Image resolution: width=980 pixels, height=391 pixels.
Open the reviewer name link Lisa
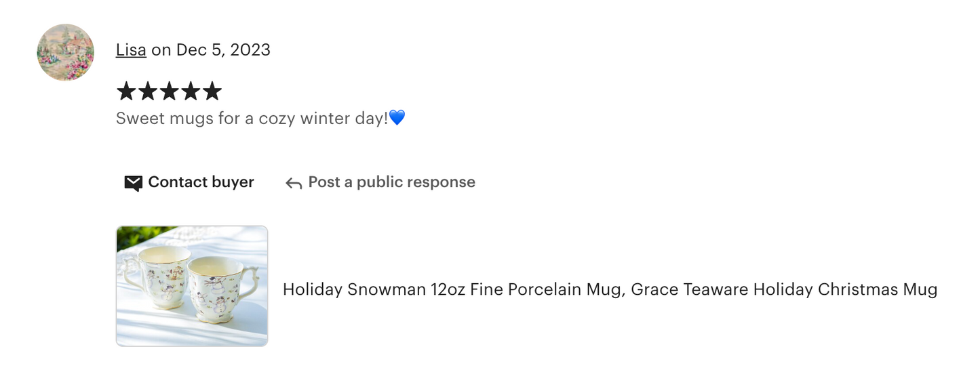(x=131, y=50)
